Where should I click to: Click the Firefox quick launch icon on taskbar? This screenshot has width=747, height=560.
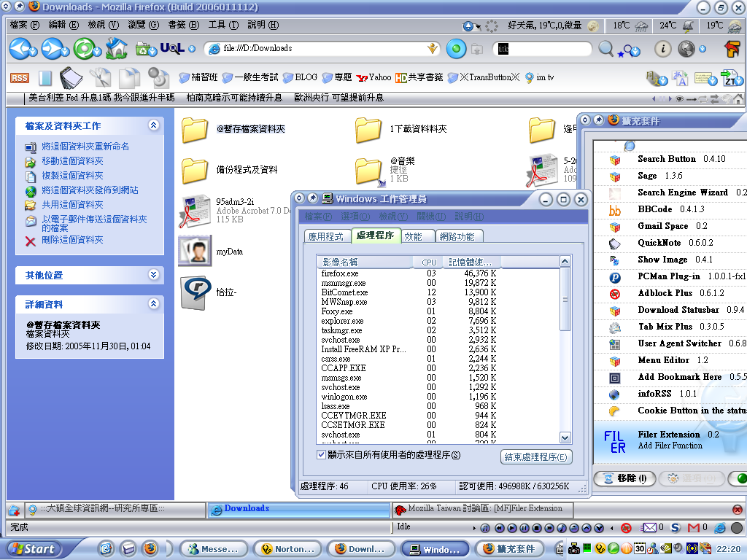click(x=150, y=548)
